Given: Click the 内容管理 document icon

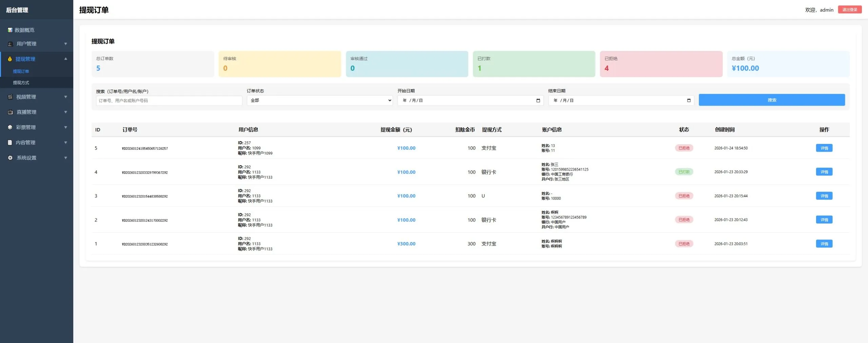Looking at the screenshot, I should point(10,143).
